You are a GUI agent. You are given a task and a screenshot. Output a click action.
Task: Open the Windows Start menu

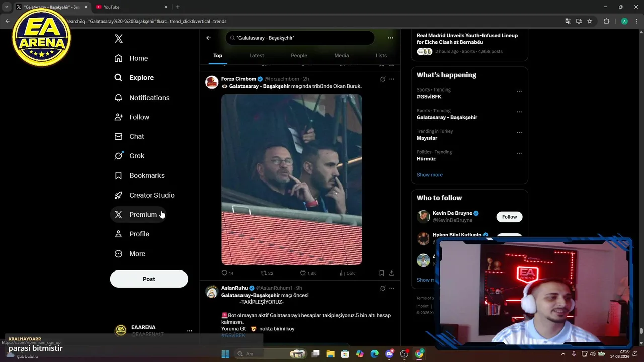tap(225, 354)
